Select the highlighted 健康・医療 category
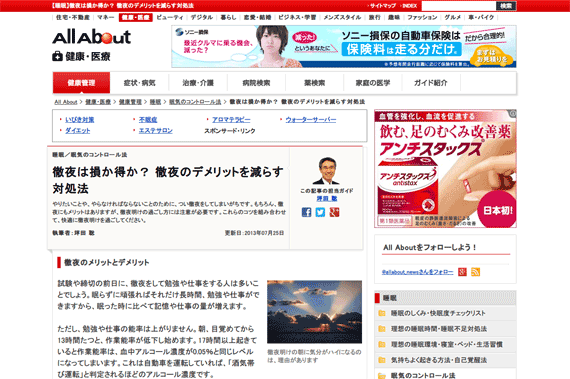The width and height of the screenshot is (570, 379). point(135,17)
